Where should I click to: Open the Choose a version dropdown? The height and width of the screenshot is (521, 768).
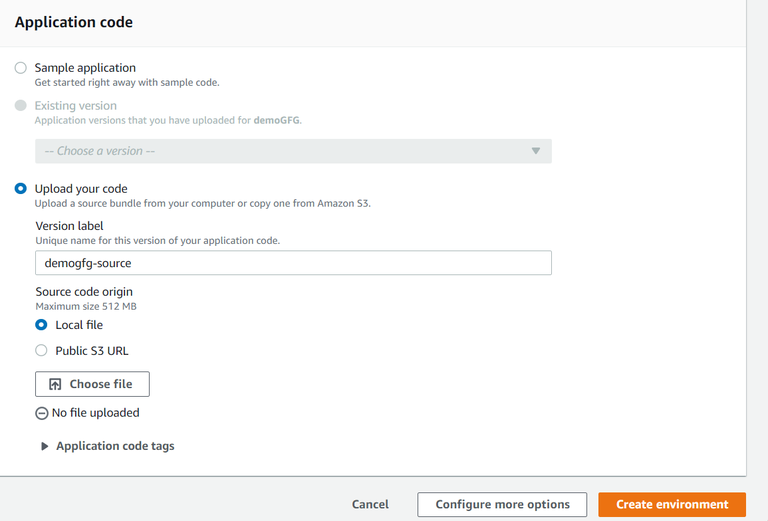point(292,151)
